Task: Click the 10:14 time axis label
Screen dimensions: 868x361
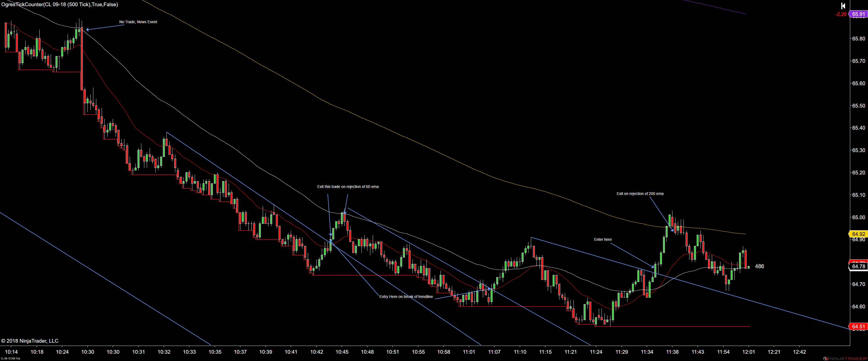Action: pos(11,352)
